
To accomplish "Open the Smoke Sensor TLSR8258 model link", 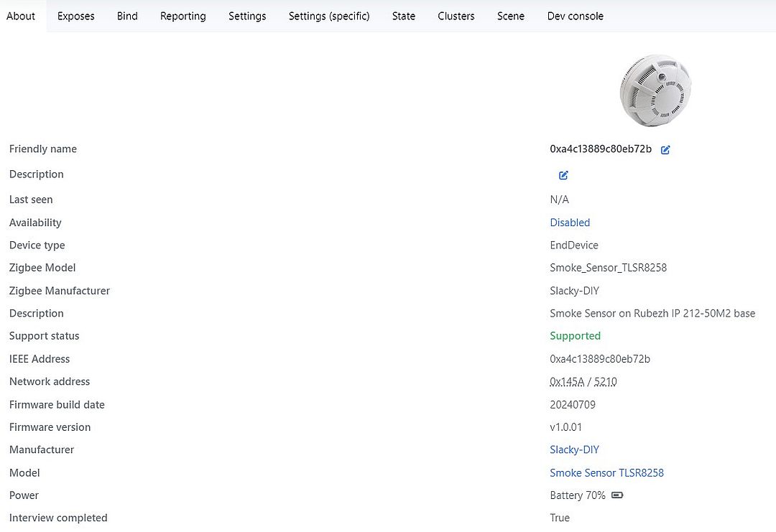I will coord(606,472).
